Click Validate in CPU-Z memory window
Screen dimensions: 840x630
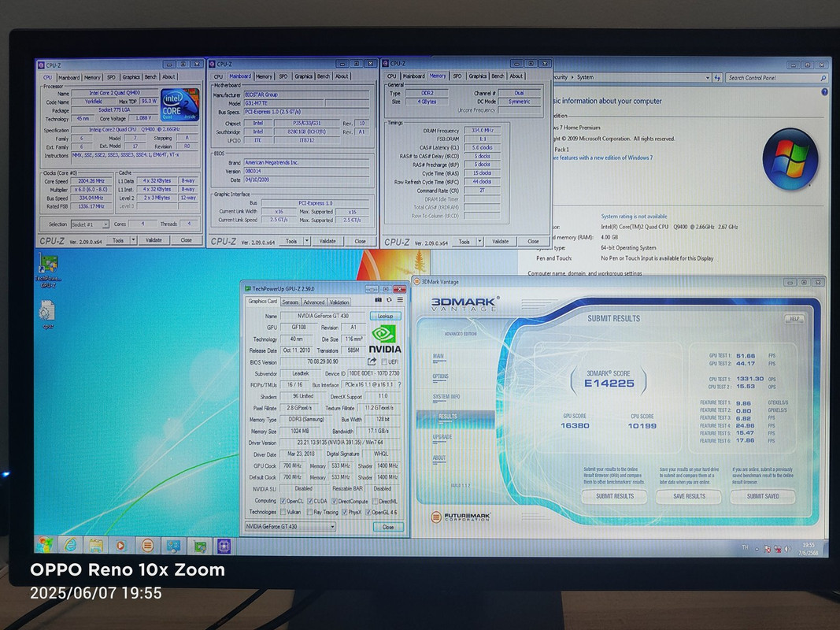[x=501, y=242]
